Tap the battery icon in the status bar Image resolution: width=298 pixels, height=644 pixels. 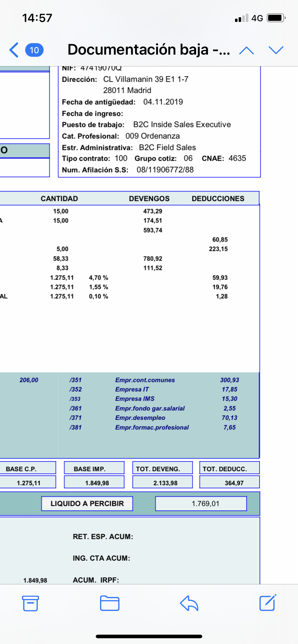pyautogui.click(x=276, y=18)
